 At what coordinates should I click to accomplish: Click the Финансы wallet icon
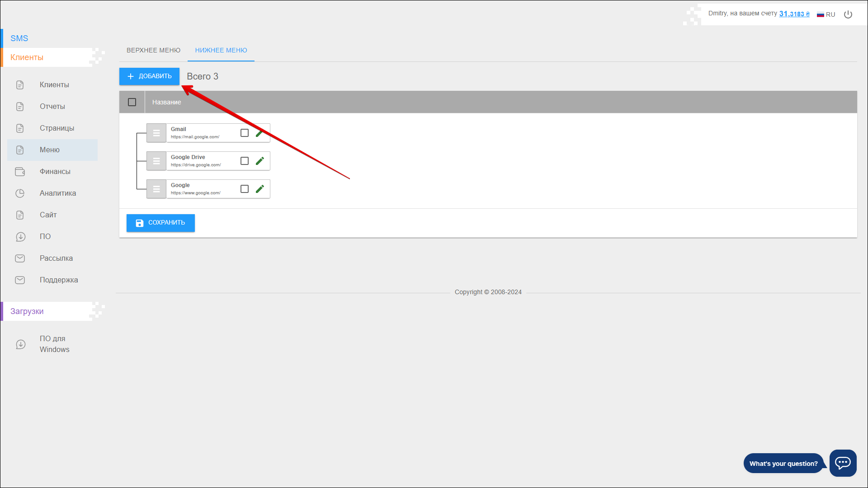[20, 172]
